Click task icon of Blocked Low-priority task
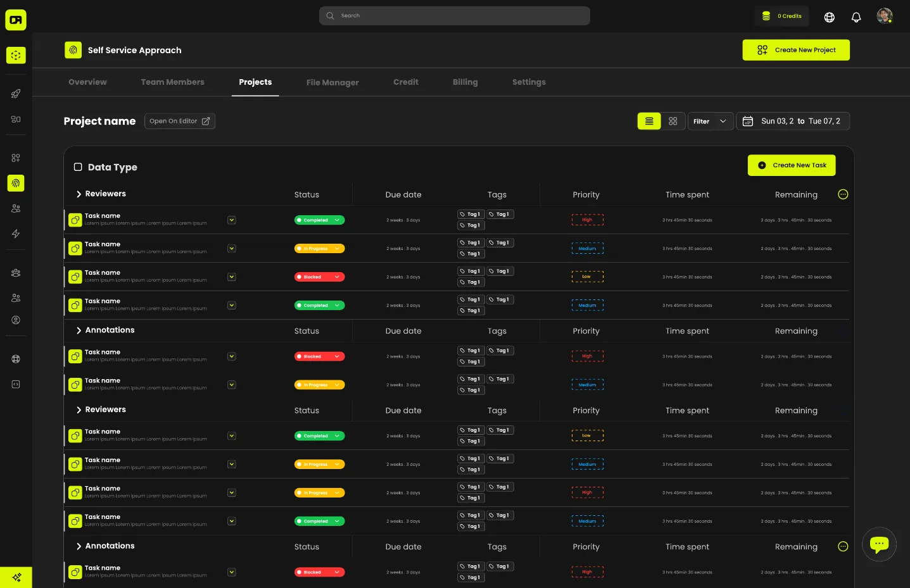Screen dimensions: 910x588 point(75,277)
